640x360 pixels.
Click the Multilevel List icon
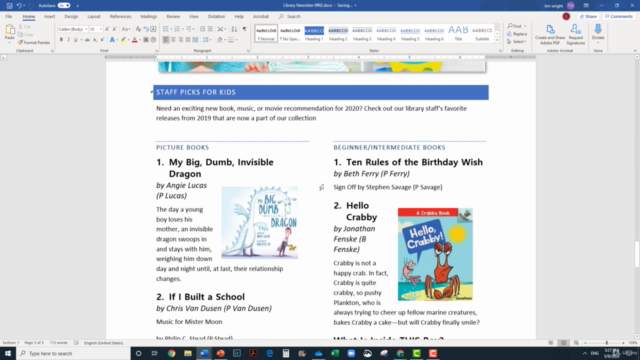pos(189,29)
